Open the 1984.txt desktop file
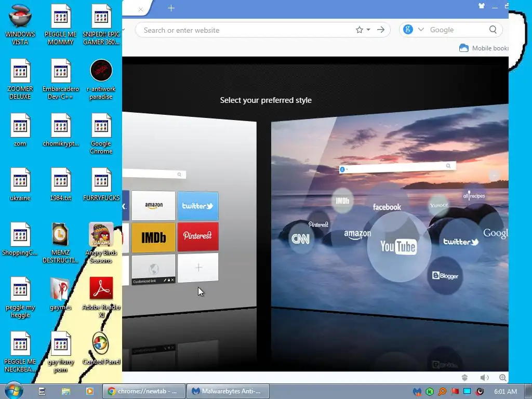 click(61, 184)
